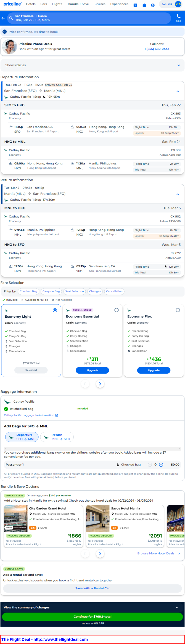Expand the Show Policies section
Viewport: 185px width, 644px height.
[92, 65]
